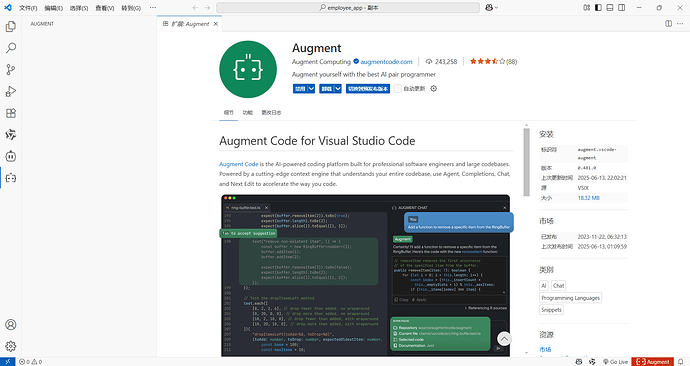Click the red Augment status bar item
This screenshot has height=366, width=690.
(653, 362)
